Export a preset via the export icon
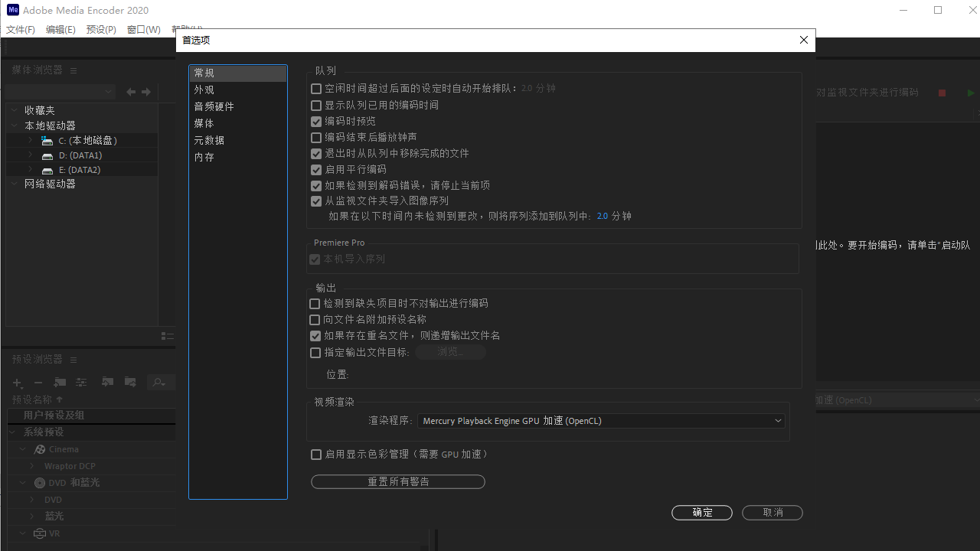The width and height of the screenshot is (980, 551). tap(130, 382)
